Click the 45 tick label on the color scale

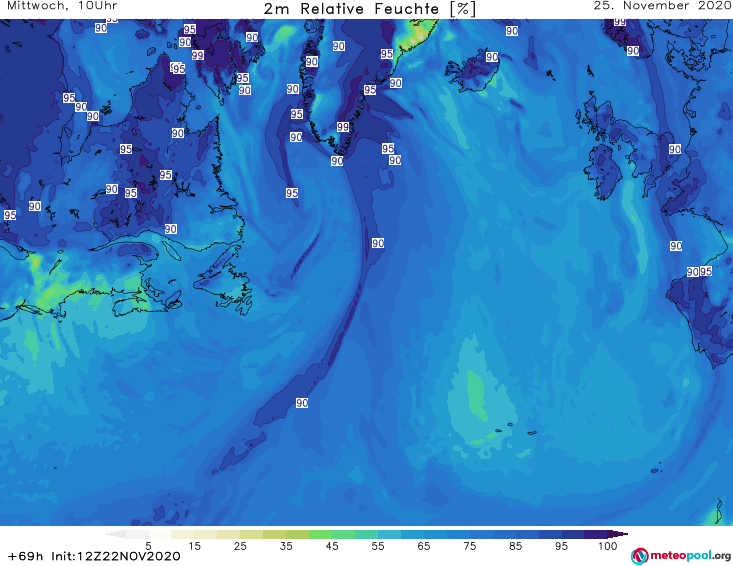332,546
